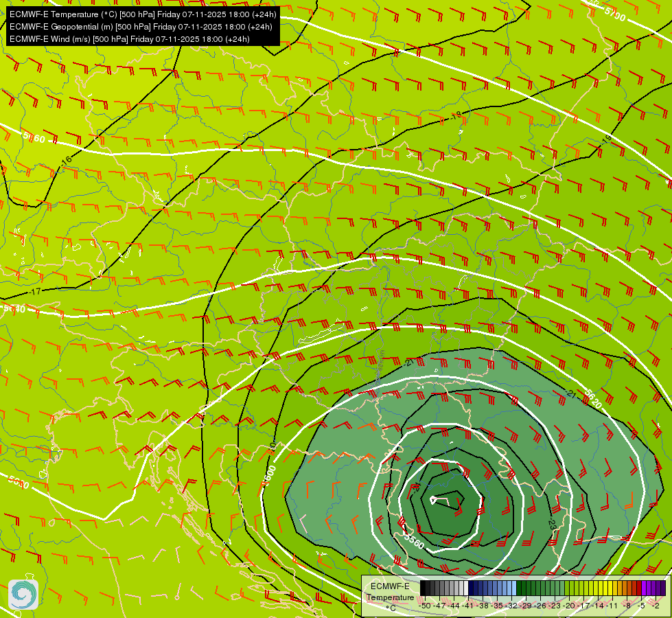Click the -23 isotherm label on the map
The image size is (672, 618).
(552, 524)
